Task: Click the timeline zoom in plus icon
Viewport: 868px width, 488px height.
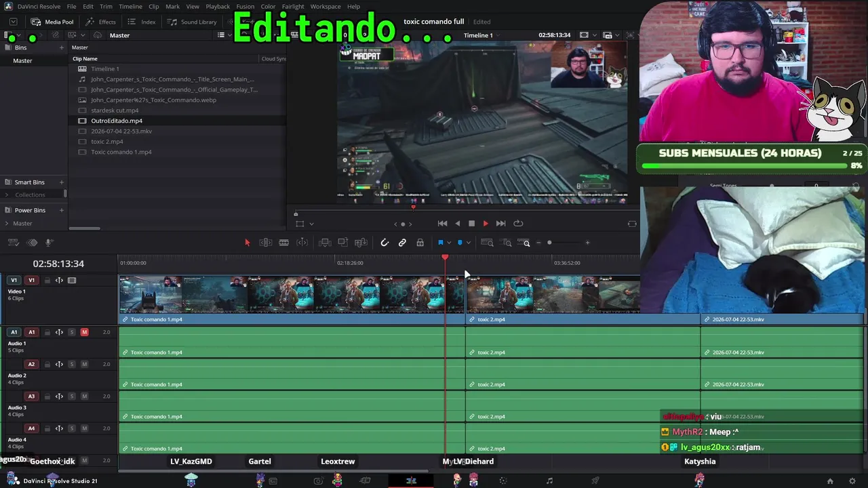Action: [x=587, y=243]
